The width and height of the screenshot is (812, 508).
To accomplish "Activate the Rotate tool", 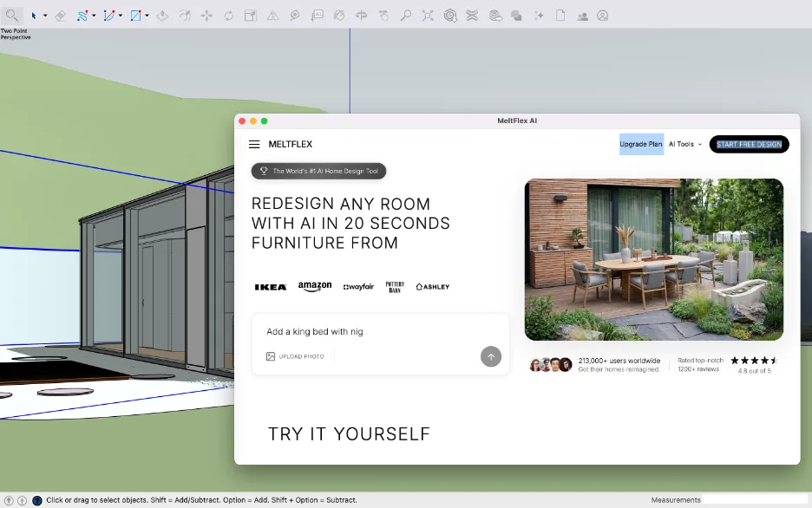I will click(x=229, y=16).
